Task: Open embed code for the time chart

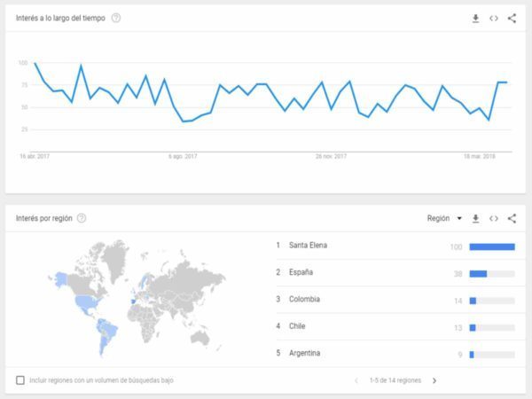Action: [x=494, y=18]
